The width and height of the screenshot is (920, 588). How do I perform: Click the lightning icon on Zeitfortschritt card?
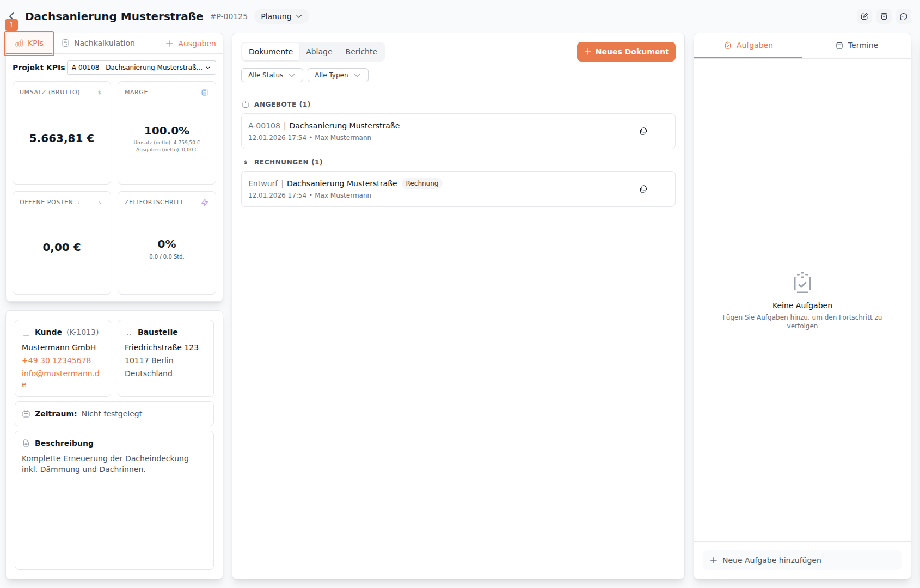[x=204, y=202]
